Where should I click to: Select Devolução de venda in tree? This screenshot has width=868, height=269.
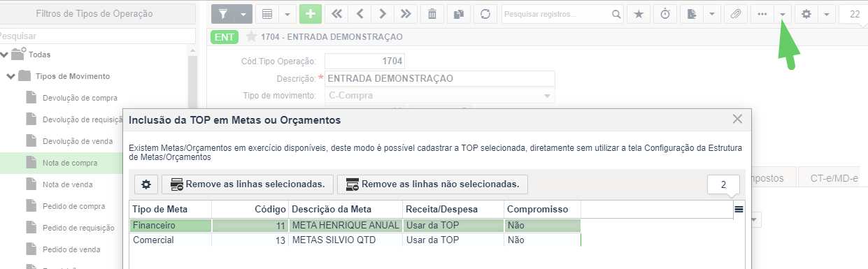click(77, 141)
